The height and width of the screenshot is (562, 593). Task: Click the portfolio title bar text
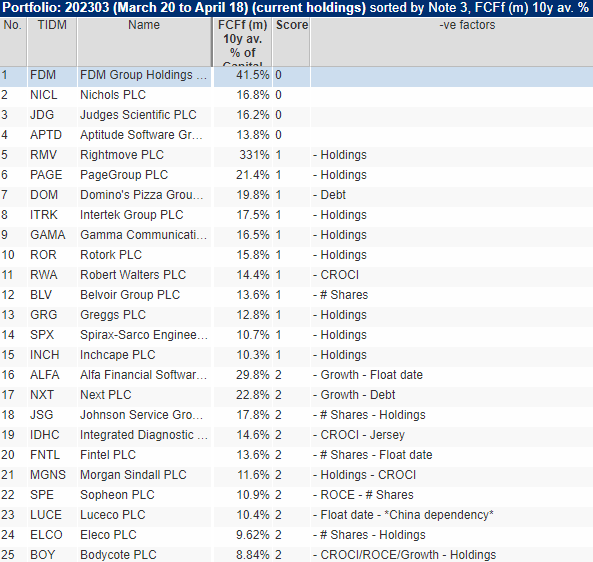(x=295, y=8)
